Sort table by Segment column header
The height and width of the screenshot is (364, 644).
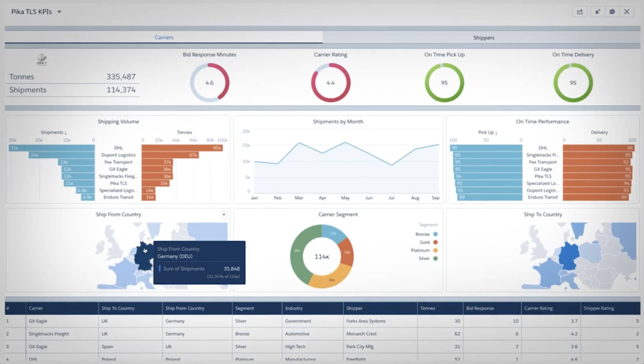pos(257,308)
